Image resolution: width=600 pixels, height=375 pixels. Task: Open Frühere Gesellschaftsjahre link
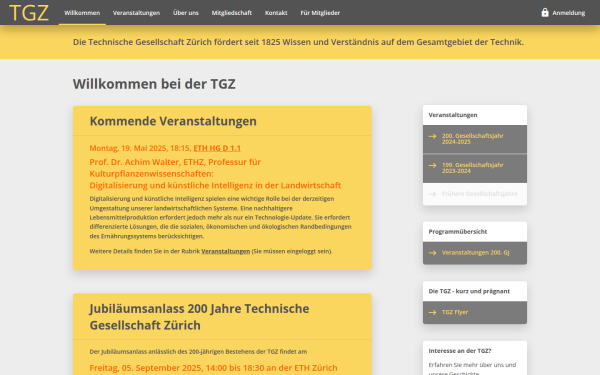(475, 194)
